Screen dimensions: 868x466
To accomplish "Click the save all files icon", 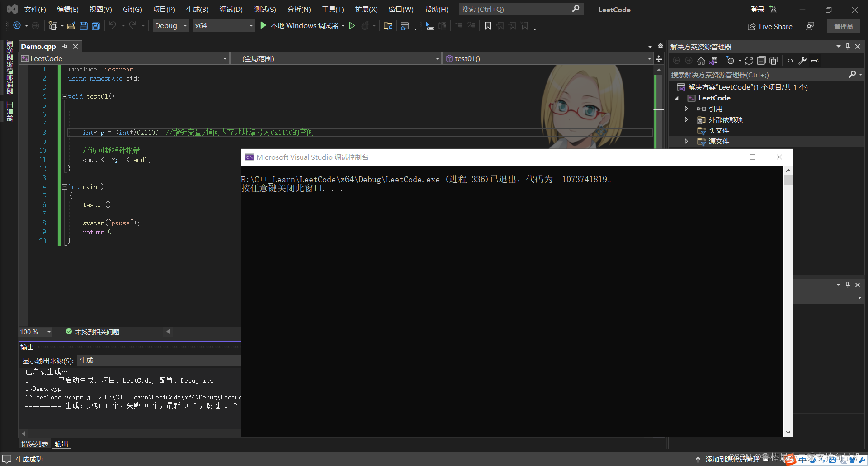I will 96,26.
